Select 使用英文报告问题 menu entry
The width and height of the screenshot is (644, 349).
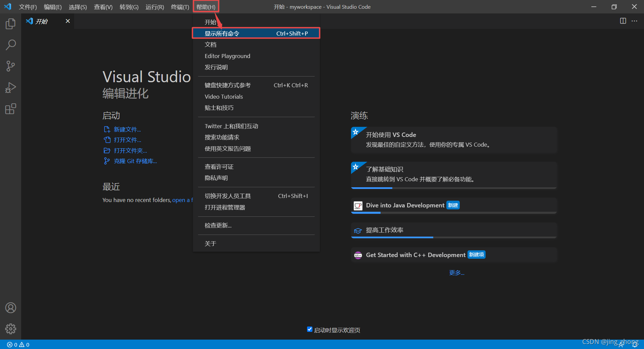256,149
